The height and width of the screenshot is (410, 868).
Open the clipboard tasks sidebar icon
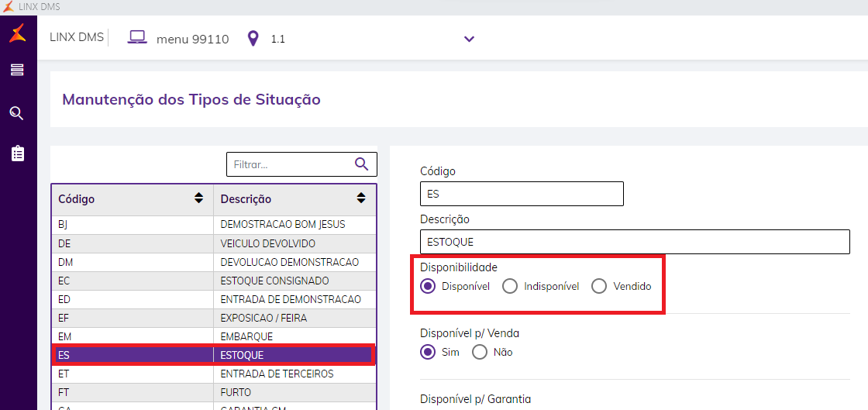(17, 153)
